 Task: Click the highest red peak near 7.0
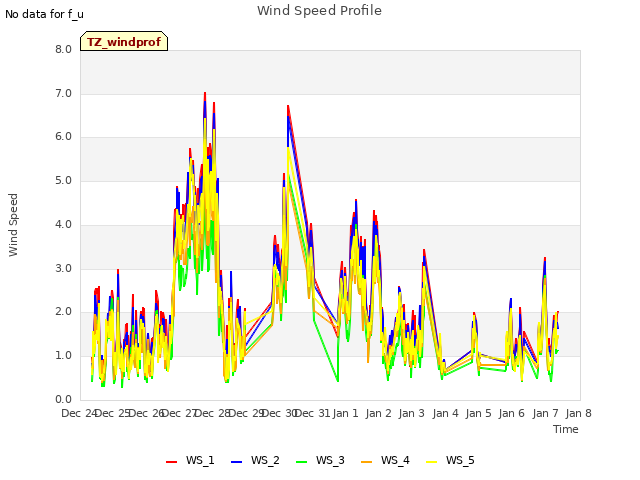tap(205, 93)
